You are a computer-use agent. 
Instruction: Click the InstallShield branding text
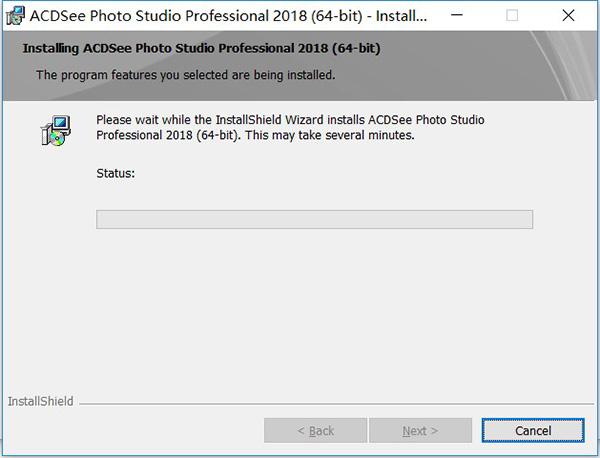tap(41, 401)
